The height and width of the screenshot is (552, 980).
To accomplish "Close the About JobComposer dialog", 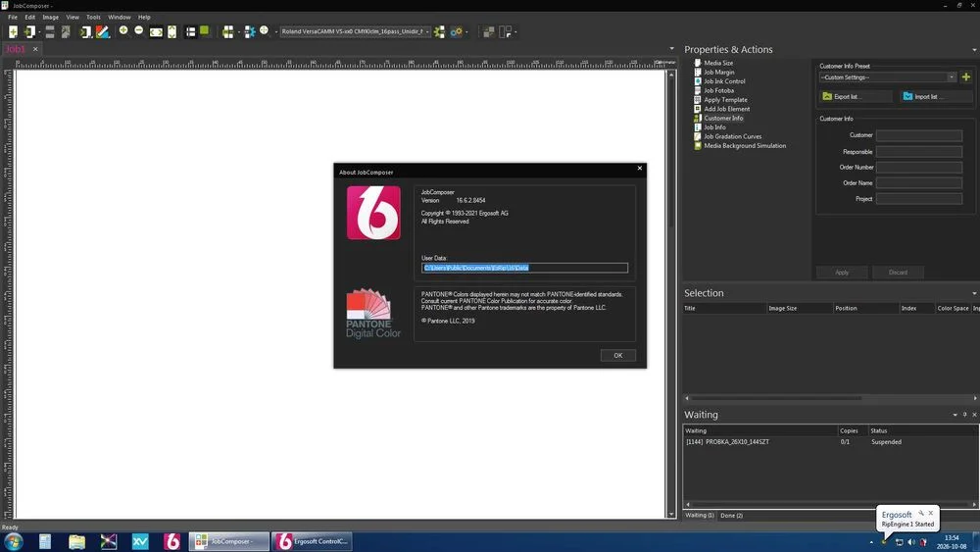I will pyautogui.click(x=639, y=169).
